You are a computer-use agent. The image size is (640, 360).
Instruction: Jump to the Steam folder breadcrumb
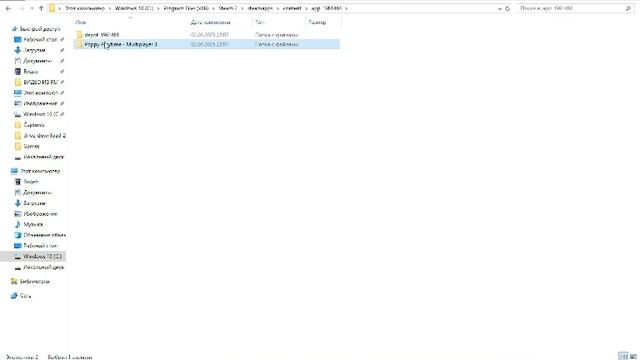pos(228,8)
